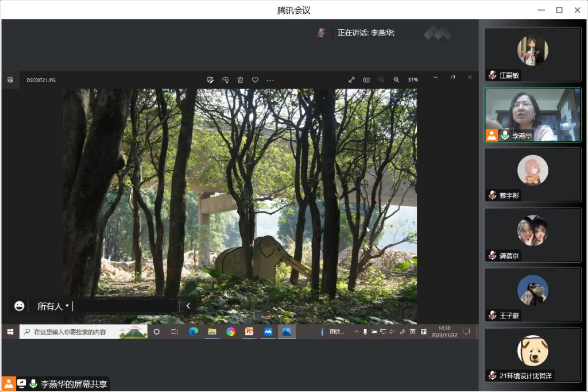Select 李燕华's video thumbnail

coord(532,114)
